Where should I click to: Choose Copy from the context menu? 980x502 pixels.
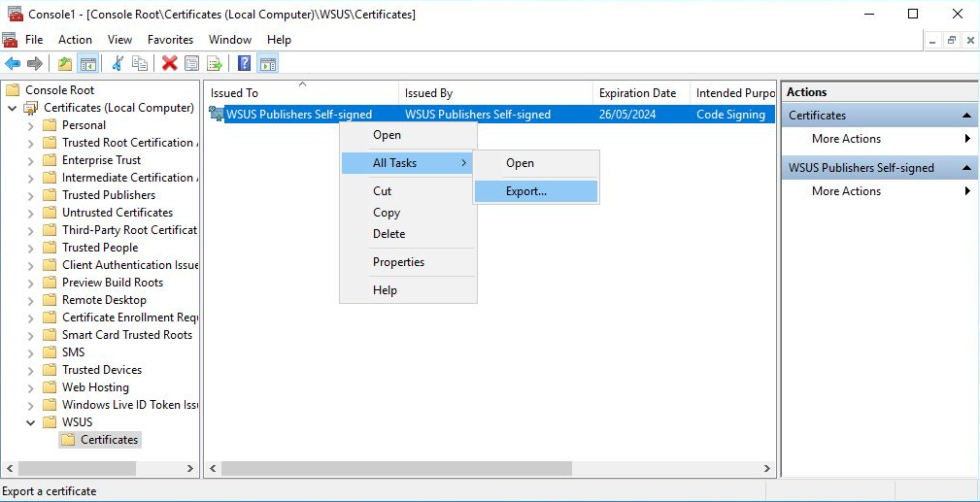(408, 213)
